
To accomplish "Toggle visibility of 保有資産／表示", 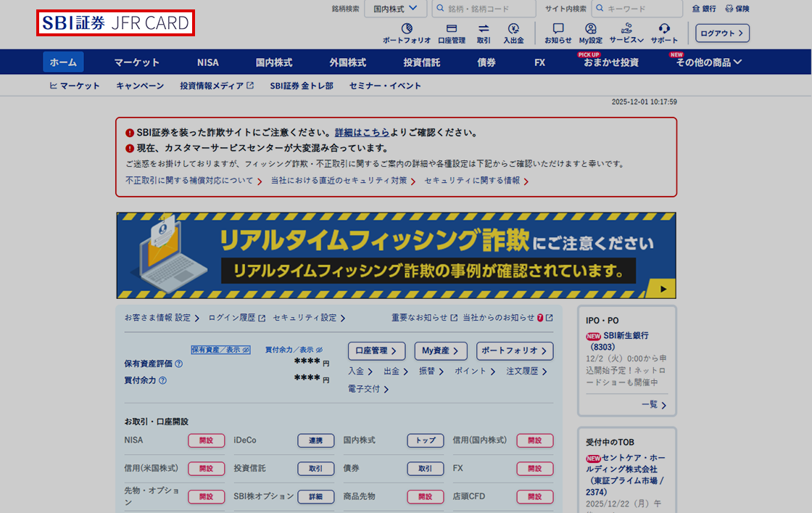I will click(x=220, y=349).
